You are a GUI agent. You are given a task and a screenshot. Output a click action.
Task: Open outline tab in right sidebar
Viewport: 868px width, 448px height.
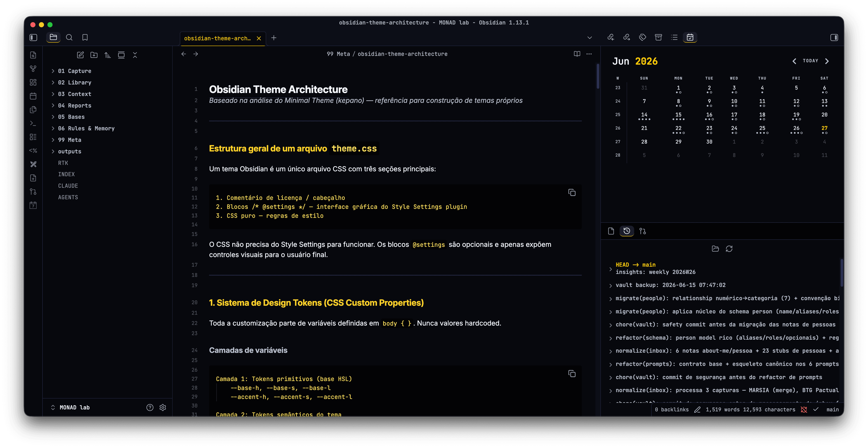(674, 37)
